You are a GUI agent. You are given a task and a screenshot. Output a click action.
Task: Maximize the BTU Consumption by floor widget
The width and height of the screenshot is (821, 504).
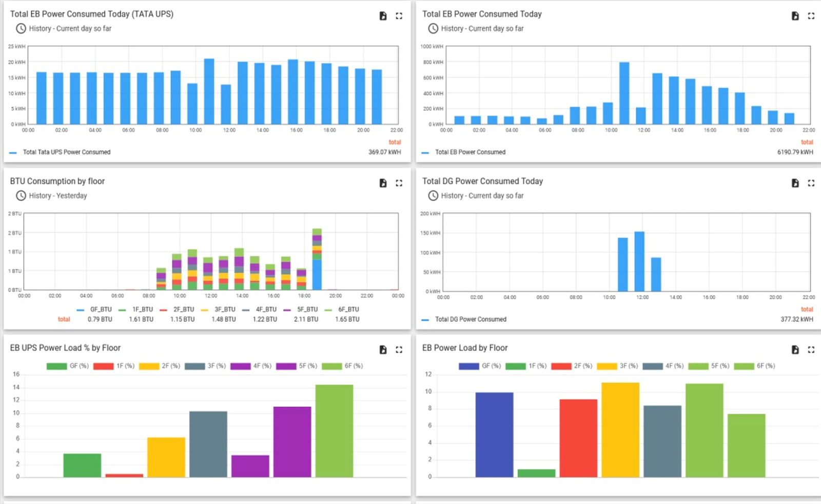pos(399,183)
